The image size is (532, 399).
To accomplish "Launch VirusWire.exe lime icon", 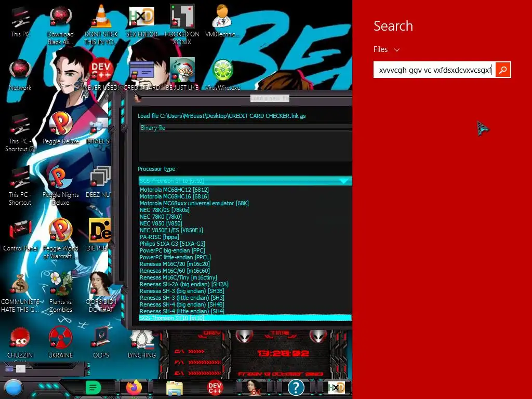I will (x=222, y=75).
